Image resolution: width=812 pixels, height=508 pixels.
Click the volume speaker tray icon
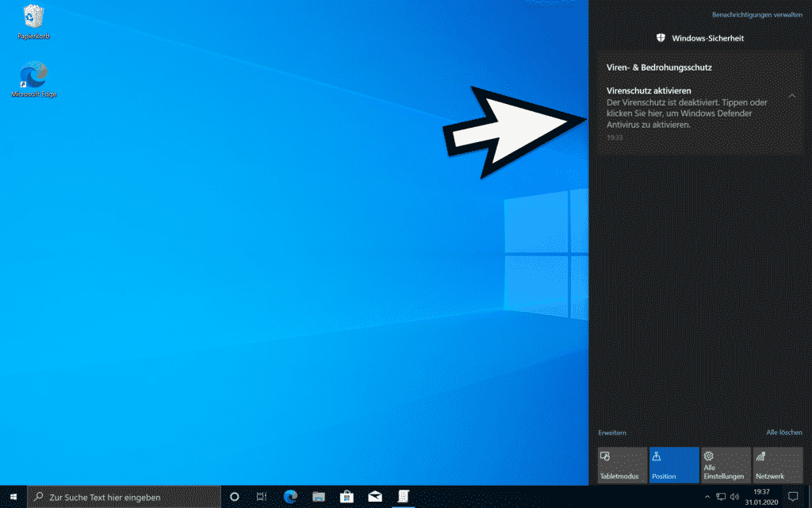tap(734, 497)
